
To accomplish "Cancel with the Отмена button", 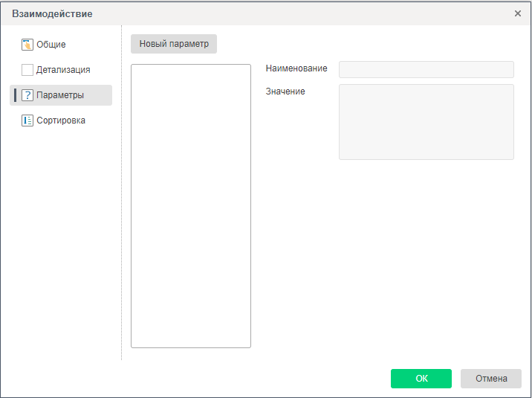I will click(491, 379).
